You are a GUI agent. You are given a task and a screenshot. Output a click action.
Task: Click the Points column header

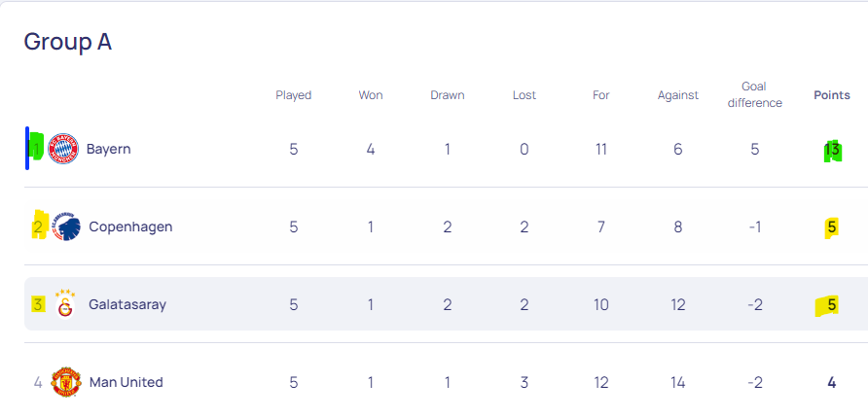click(x=831, y=95)
